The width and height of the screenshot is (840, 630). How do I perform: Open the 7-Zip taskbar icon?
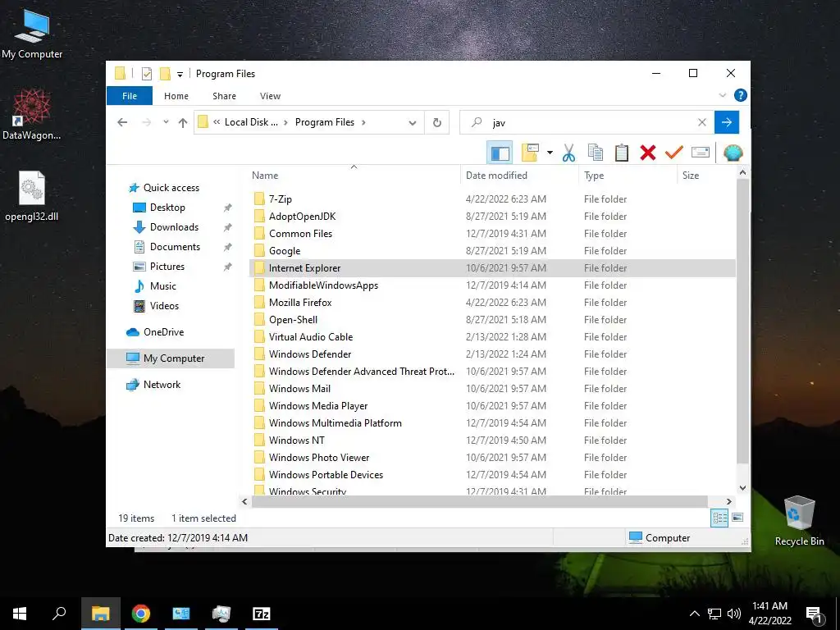point(262,614)
